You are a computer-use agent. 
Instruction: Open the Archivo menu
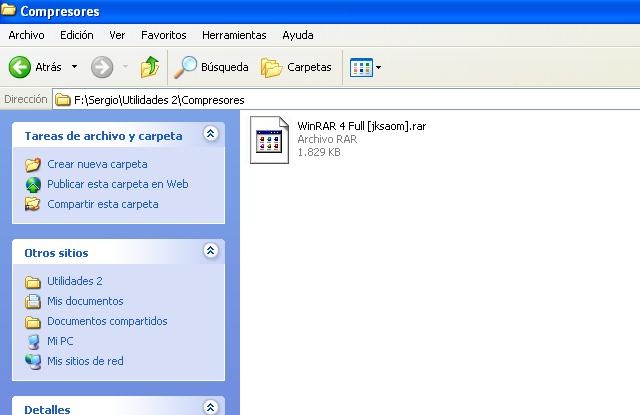click(26, 35)
